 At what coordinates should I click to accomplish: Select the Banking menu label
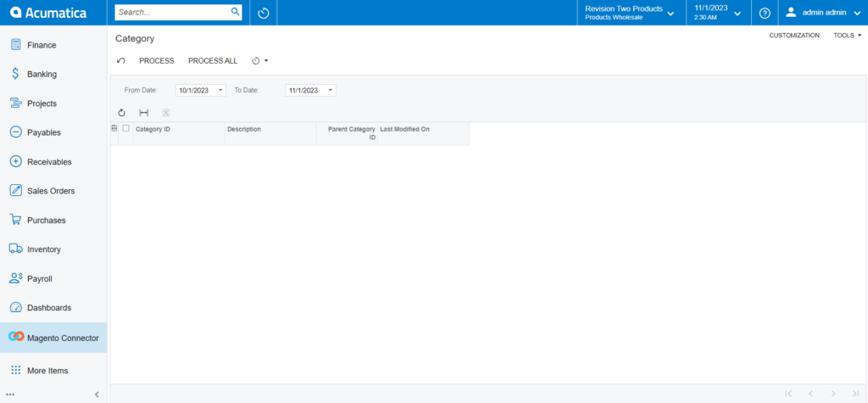click(x=42, y=75)
